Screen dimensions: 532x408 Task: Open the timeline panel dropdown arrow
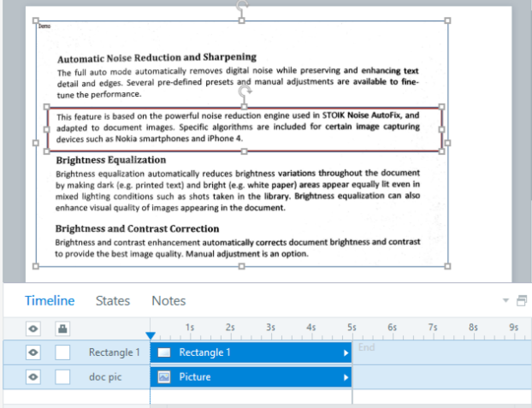pyautogui.click(x=505, y=300)
